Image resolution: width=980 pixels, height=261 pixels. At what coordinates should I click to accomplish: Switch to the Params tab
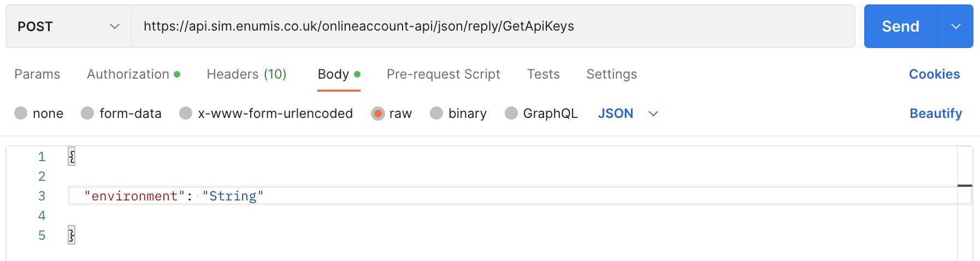click(x=37, y=74)
